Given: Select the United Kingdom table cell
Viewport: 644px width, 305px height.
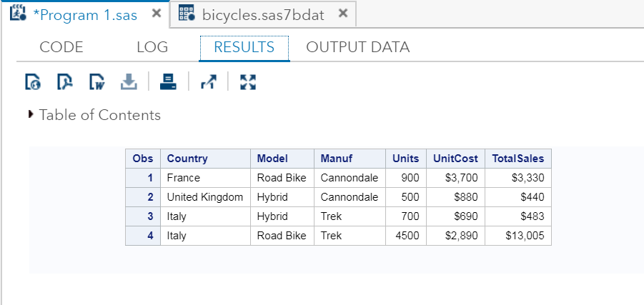Looking at the screenshot, I should [204, 197].
